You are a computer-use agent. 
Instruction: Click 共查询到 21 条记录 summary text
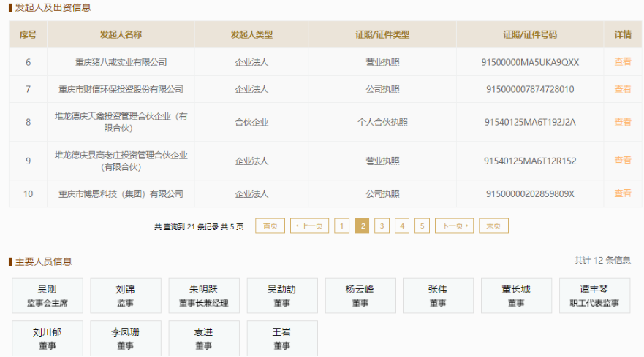[x=199, y=226]
